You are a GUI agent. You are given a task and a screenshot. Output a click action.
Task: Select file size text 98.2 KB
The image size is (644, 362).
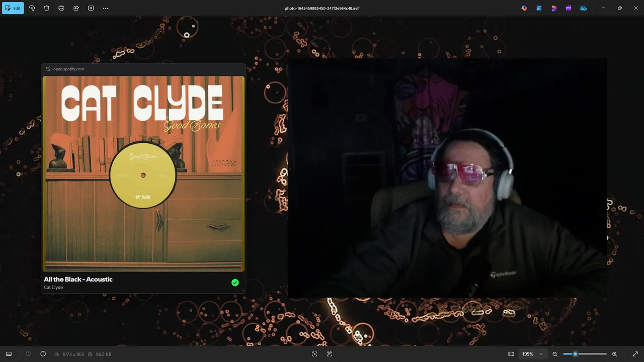(103, 354)
